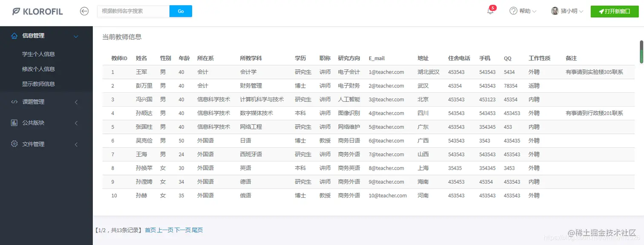This screenshot has width=644, height=245.
Task: Click the E_mail column header
Action: (377, 58)
